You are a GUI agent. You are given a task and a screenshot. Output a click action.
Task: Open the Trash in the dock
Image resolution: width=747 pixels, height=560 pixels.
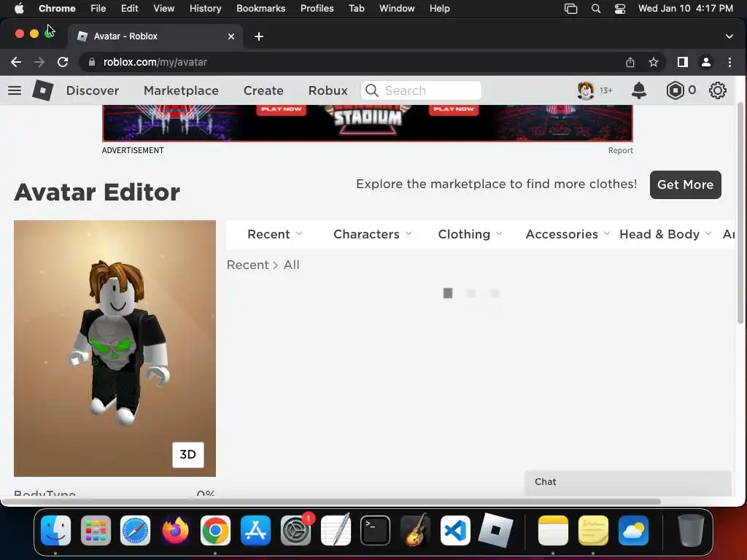(x=691, y=530)
